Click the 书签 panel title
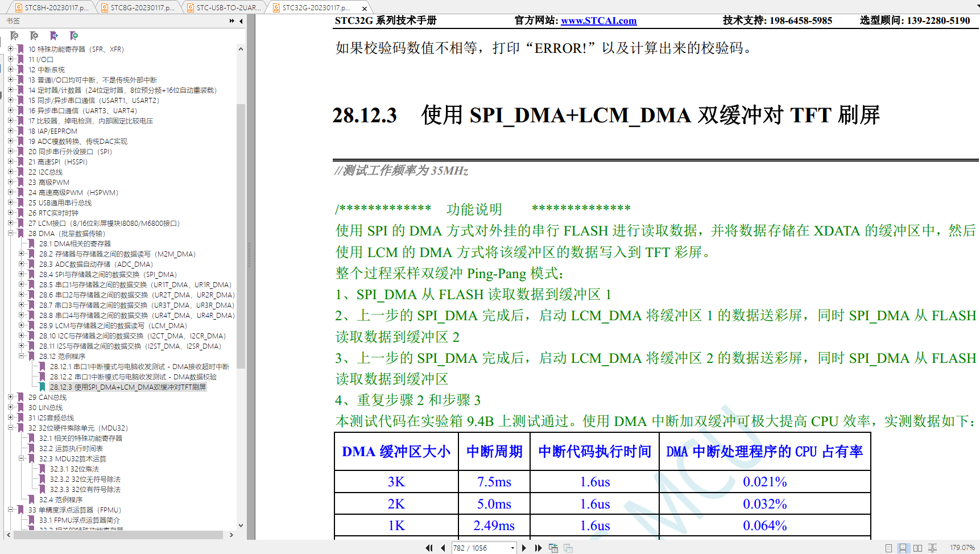The height and width of the screenshot is (554, 980). pyautogui.click(x=13, y=21)
